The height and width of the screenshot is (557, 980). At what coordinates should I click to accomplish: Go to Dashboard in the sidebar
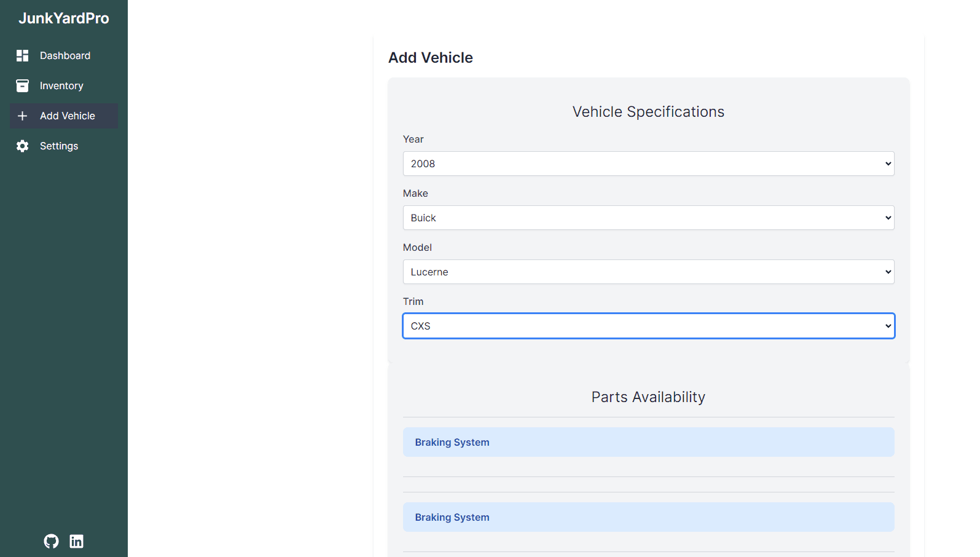pyautogui.click(x=65, y=56)
